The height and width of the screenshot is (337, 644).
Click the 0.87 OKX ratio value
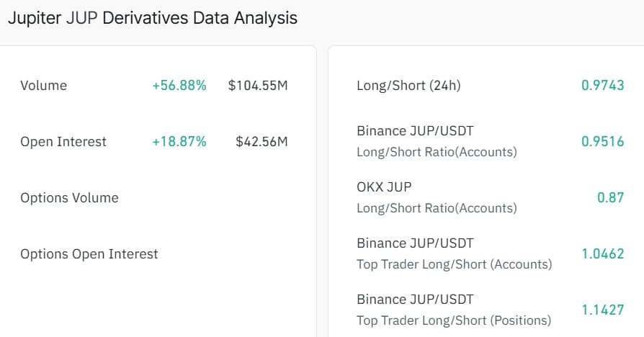point(610,198)
